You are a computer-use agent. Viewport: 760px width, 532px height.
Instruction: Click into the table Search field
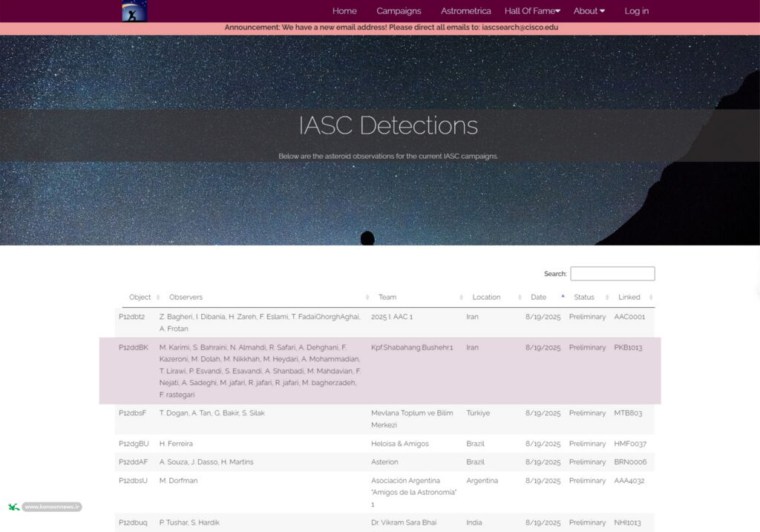coord(612,274)
